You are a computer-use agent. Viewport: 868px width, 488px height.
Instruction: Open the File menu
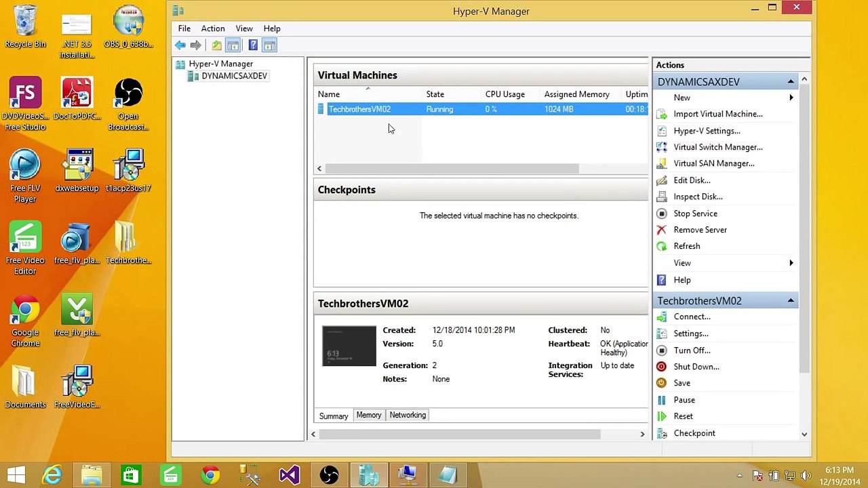point(184,28)
